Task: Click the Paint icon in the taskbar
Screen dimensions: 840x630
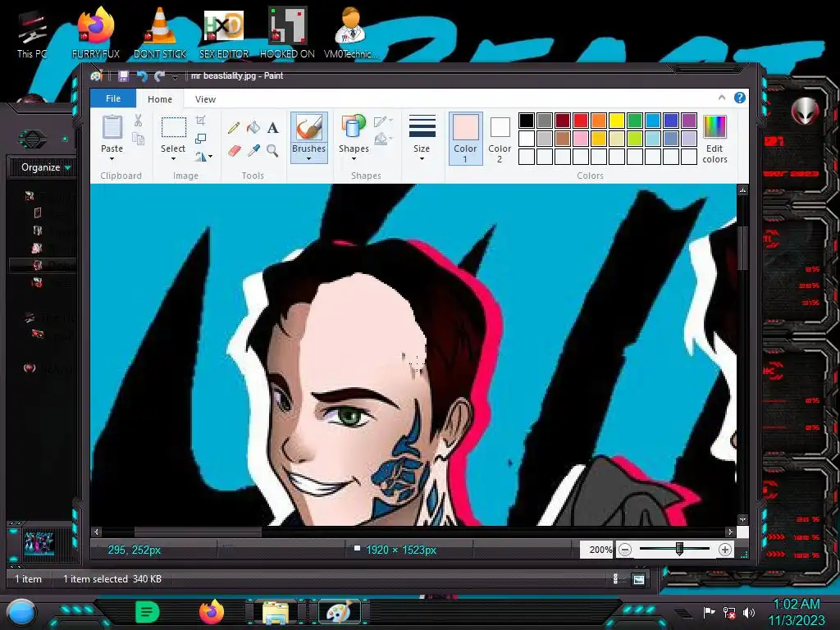Action: click(339, 612)
